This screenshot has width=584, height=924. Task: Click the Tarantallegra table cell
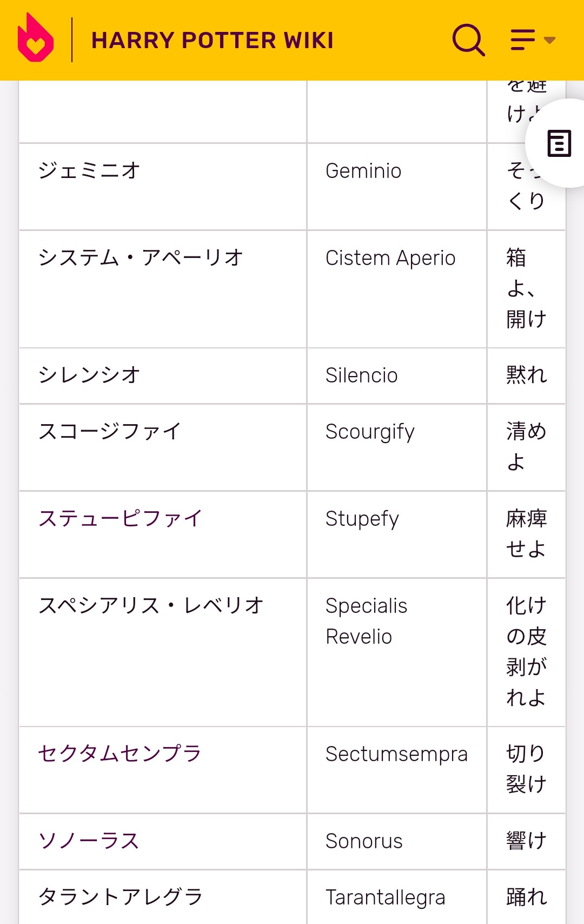pyautogui.click(x=397, y=897)
